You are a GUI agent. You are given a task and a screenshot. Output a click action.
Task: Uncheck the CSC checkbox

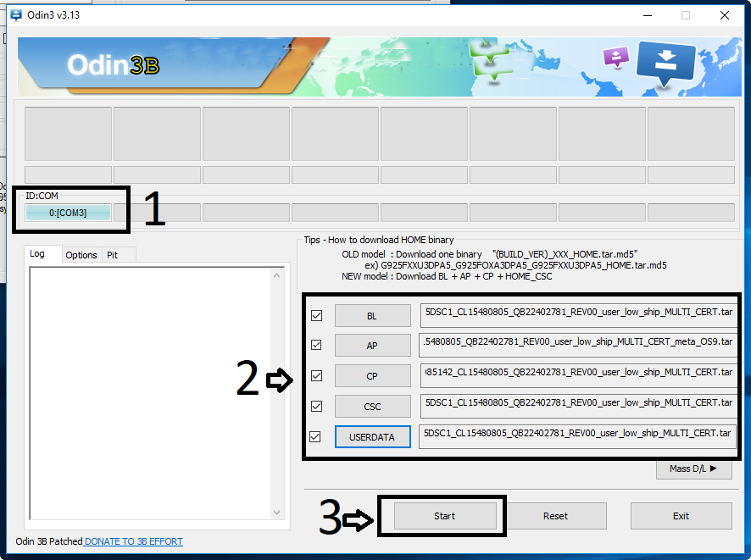point(316,407)
